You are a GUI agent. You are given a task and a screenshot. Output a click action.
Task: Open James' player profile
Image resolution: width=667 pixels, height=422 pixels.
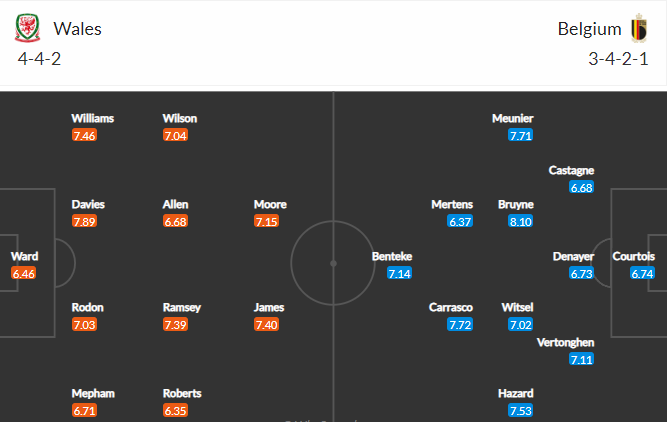pos(269,308)
